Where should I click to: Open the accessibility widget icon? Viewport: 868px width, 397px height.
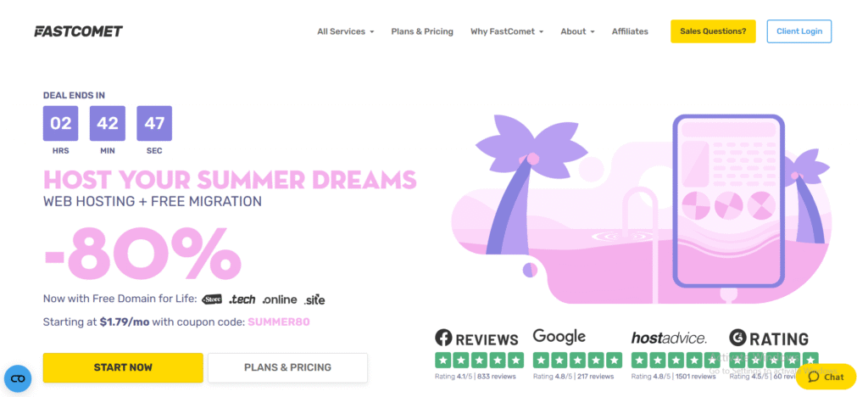18,378
